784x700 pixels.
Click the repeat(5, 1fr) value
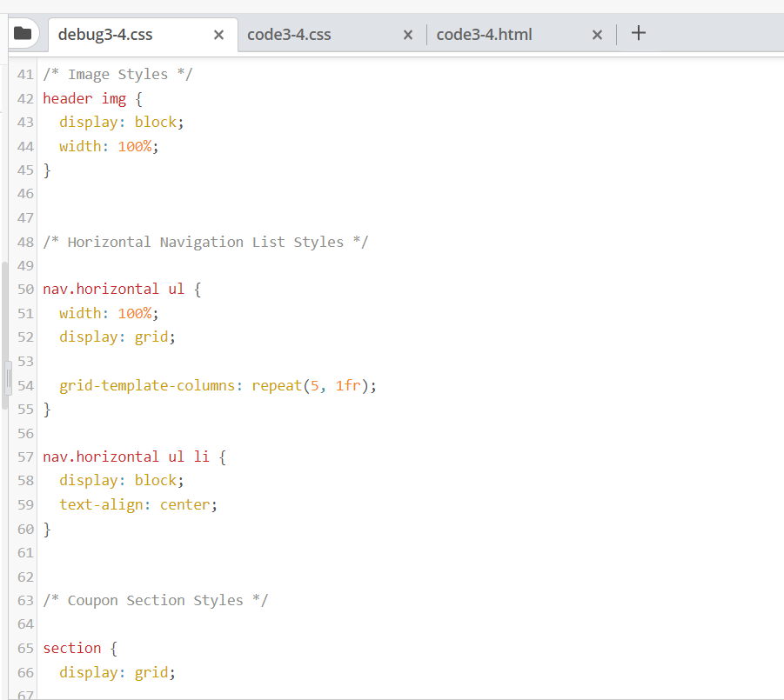[x=309, y=385]
